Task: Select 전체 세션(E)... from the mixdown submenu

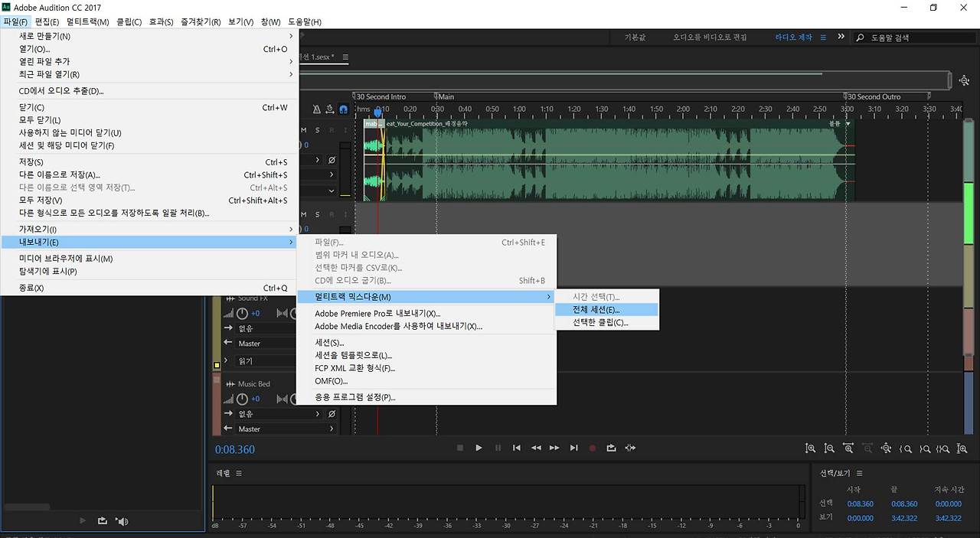Action: tap(606, 310)
